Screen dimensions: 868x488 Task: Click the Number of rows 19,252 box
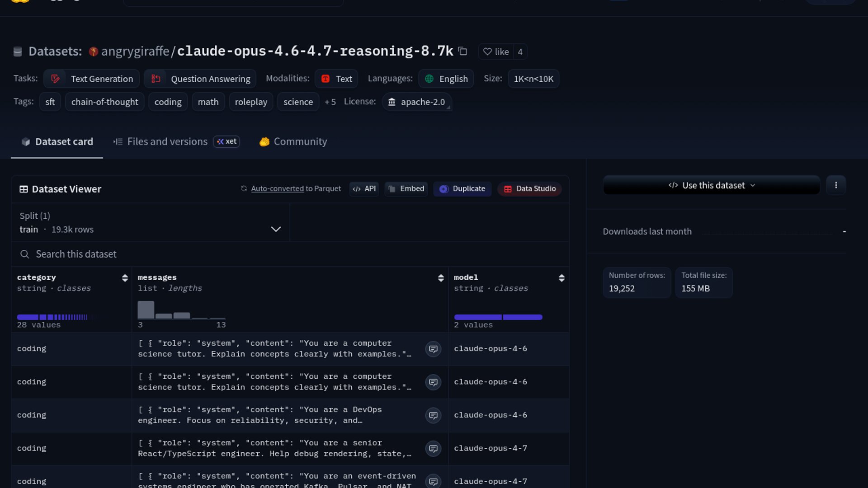[637, 282]
